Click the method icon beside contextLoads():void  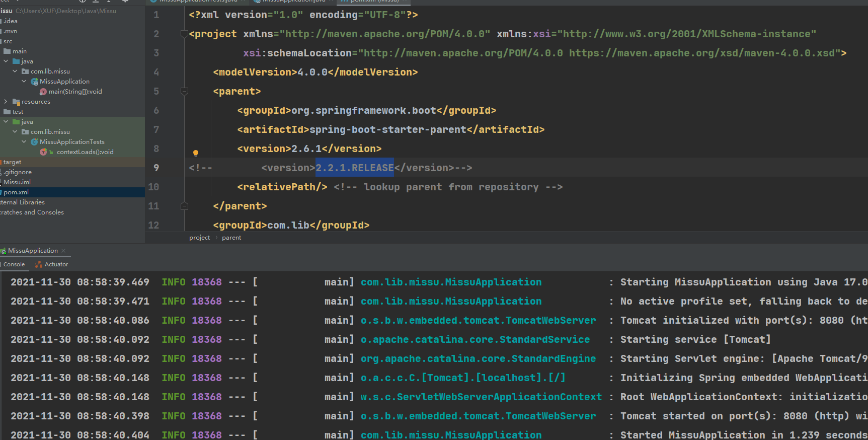(x=43, y=152)
